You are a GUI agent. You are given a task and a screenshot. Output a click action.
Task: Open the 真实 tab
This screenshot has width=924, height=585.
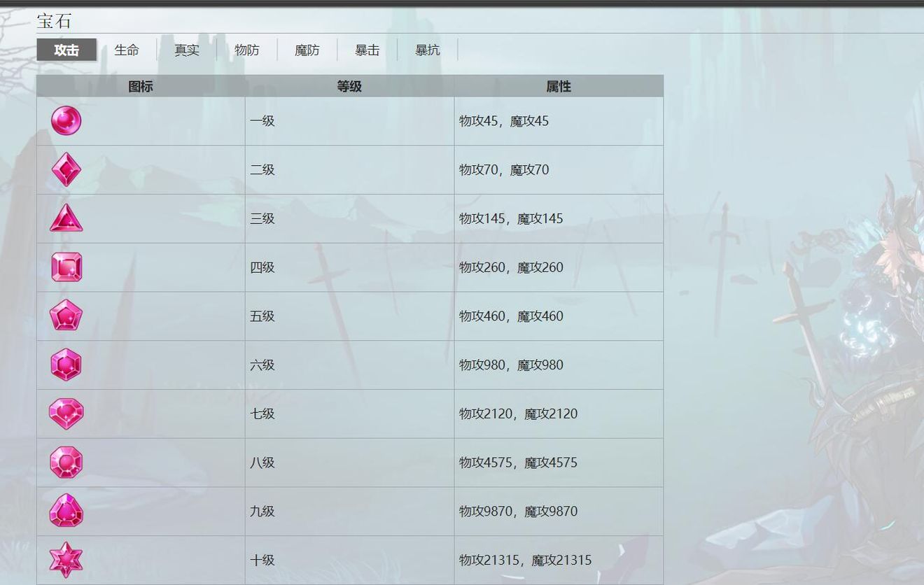pos(187,50)
